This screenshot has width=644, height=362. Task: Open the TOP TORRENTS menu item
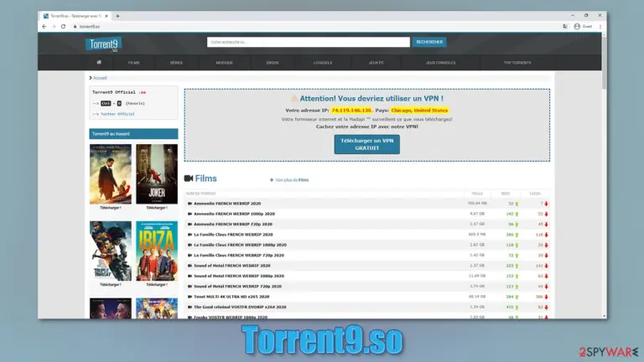click(x=517, y=63)
